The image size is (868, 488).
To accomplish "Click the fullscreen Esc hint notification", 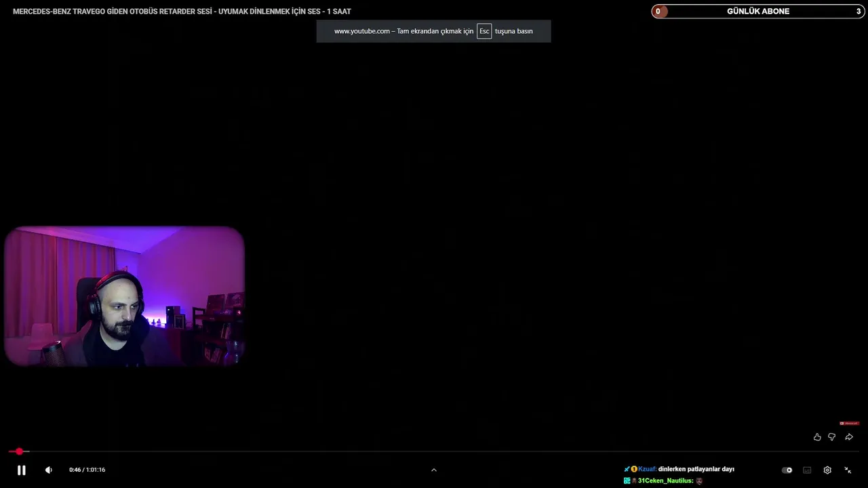I will [x=433, y=31].
